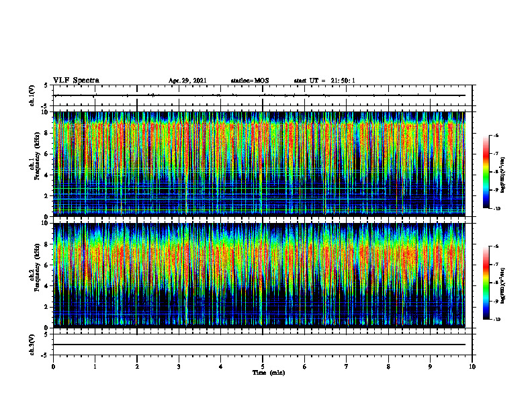Click time axis tick label '5'
This screenshot has width=532, height=411.
point(263,367)
